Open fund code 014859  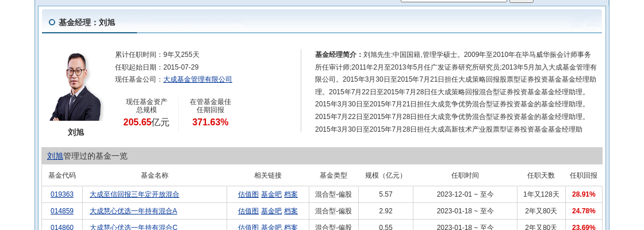point(62,211)
